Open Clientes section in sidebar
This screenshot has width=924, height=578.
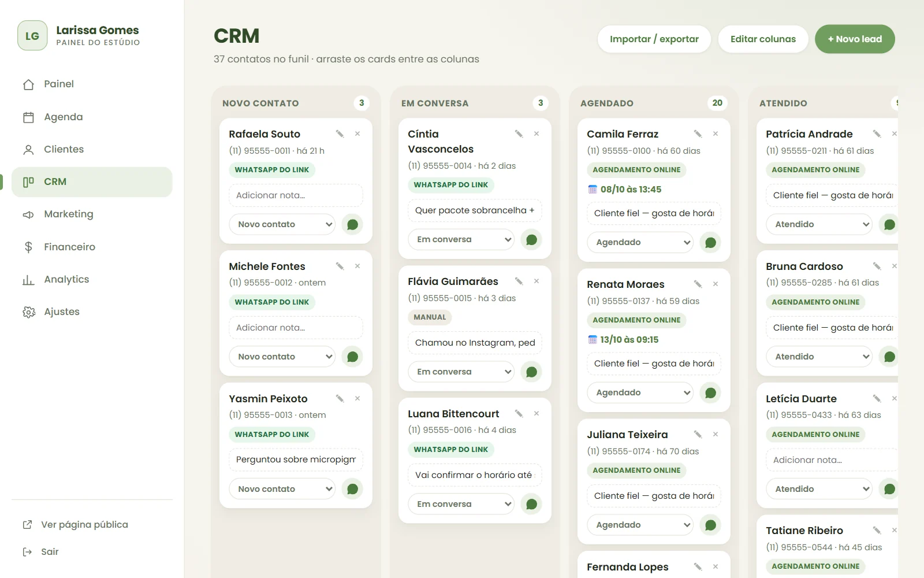92,149
